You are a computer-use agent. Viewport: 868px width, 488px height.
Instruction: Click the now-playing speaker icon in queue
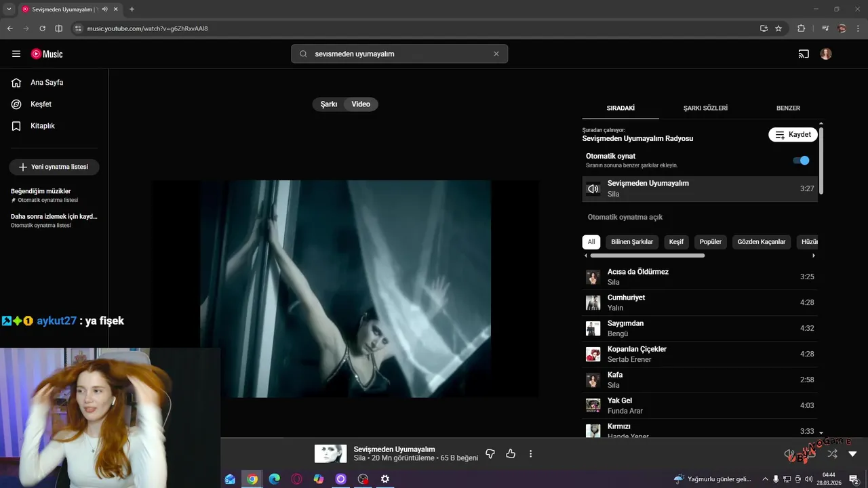tap(593, 189)
